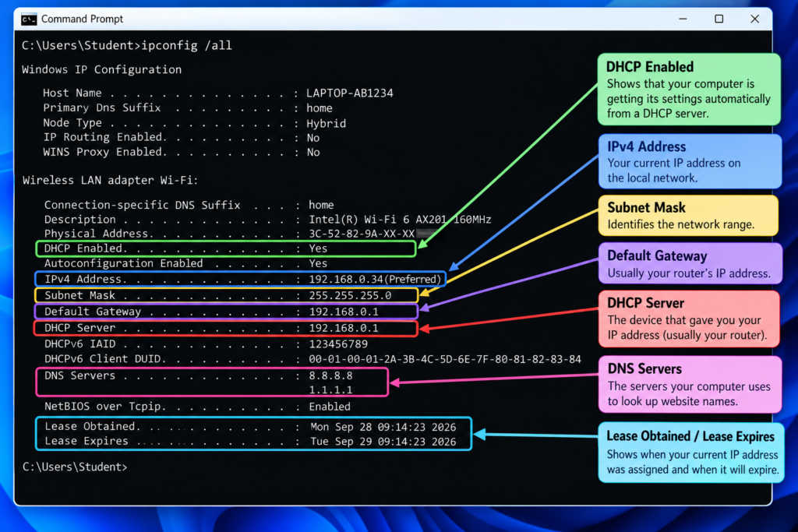Minimize the Command Prompt window
This screenshot has width=798, height=532.
(683, 19)
